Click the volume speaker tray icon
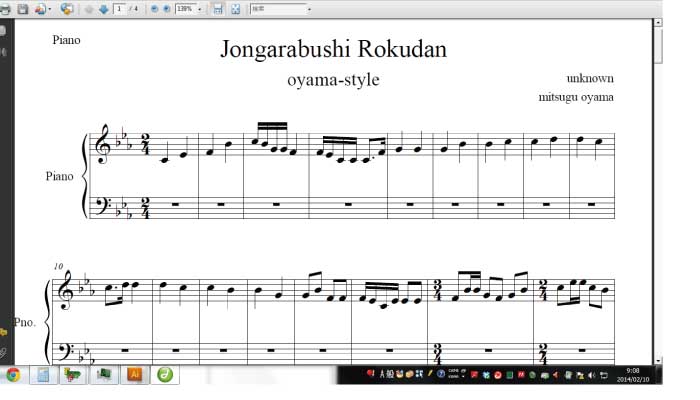Image resolution: width=700 pixels, height=400 pixels. pos(592,375)
